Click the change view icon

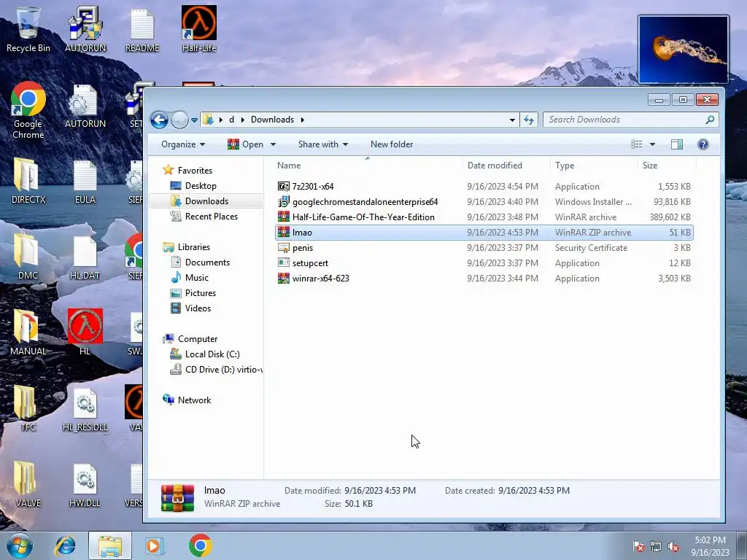click(x=636, y=144)
